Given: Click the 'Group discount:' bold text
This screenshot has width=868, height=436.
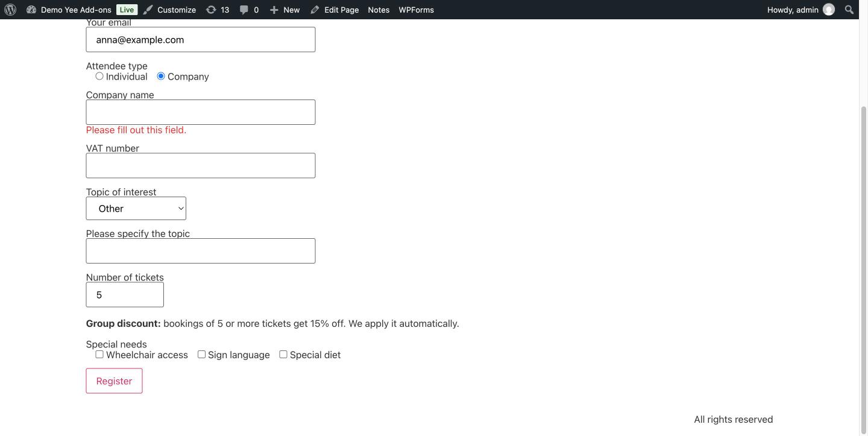Looking at the screenshot, I should pyautogui.click(x=124, y=324).
